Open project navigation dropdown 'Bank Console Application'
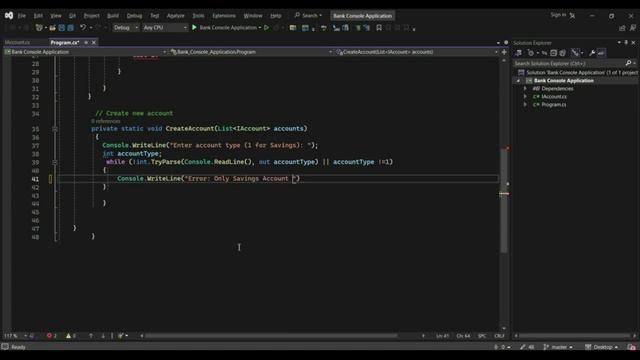The image size is (640, 360). 86,52
